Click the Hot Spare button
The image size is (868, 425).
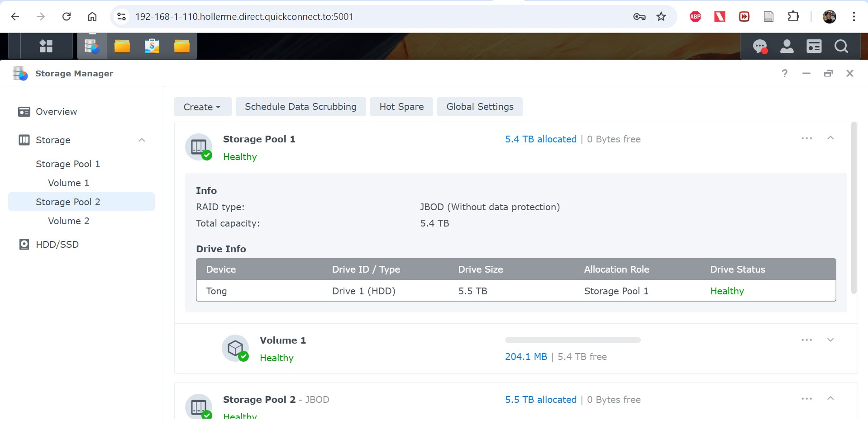click(401, 107)
